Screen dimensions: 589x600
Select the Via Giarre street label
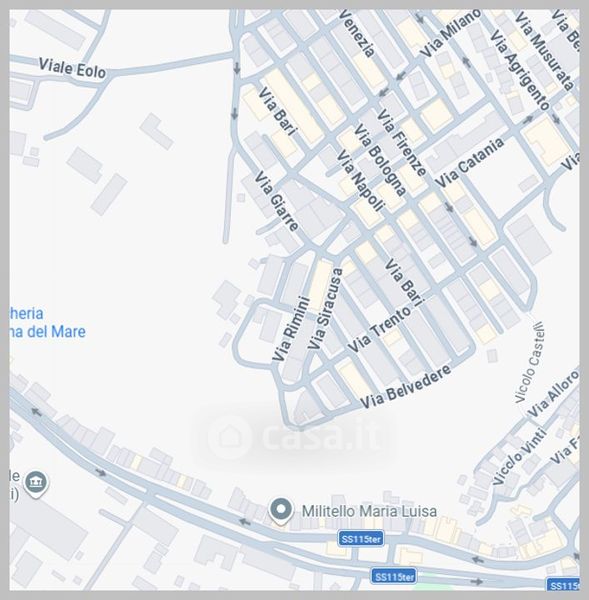click(x=276, y=201)
